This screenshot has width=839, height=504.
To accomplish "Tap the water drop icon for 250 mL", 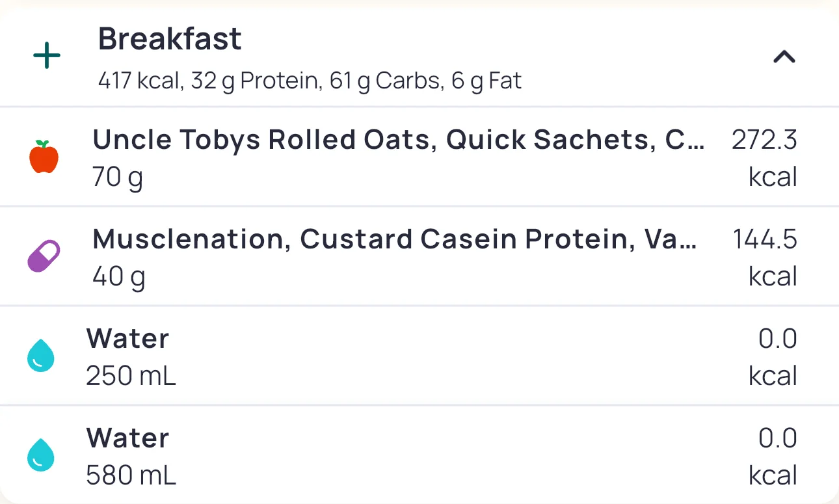I will (x=40, y=356).
